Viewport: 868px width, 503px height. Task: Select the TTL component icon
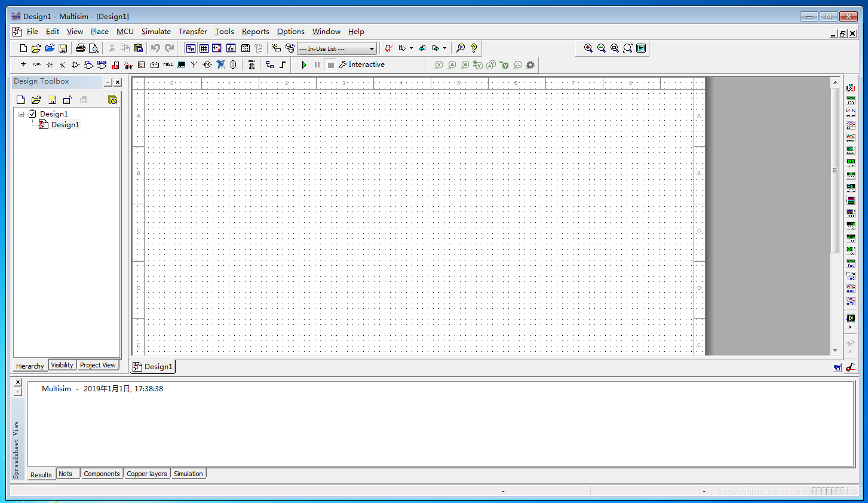point(88,65)
